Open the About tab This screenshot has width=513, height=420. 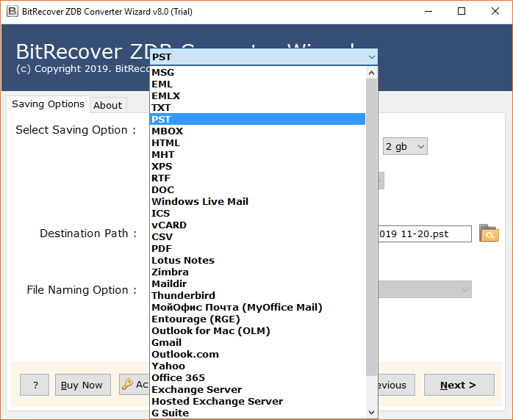(x=108, y=105)
